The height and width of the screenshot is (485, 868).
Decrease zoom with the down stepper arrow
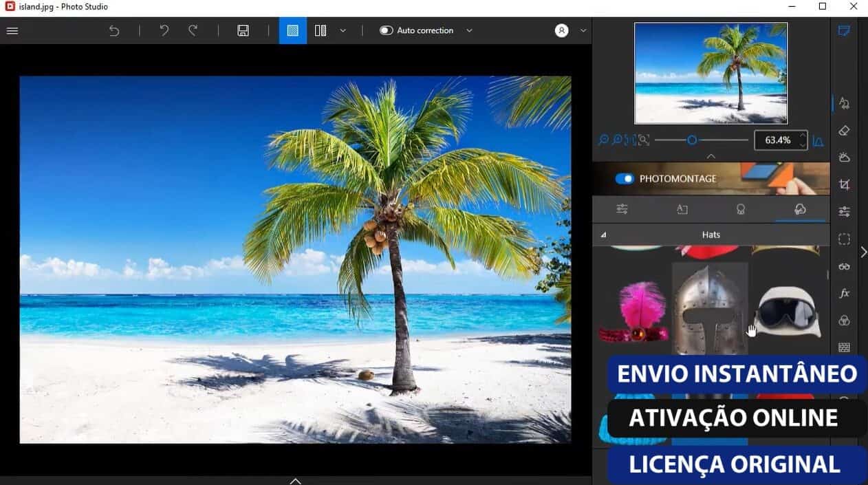(x=803, y=145)
